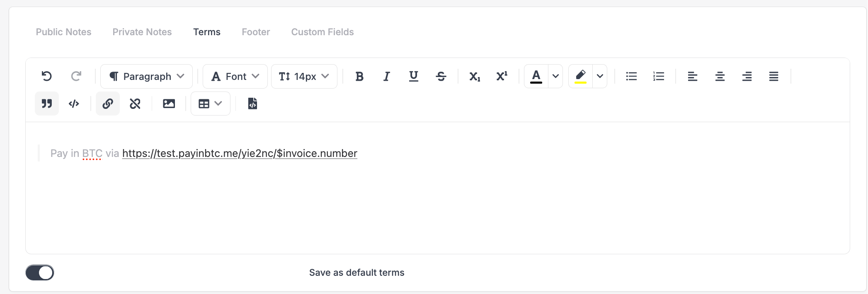Open the source code view icon

[x=252, y=104]
